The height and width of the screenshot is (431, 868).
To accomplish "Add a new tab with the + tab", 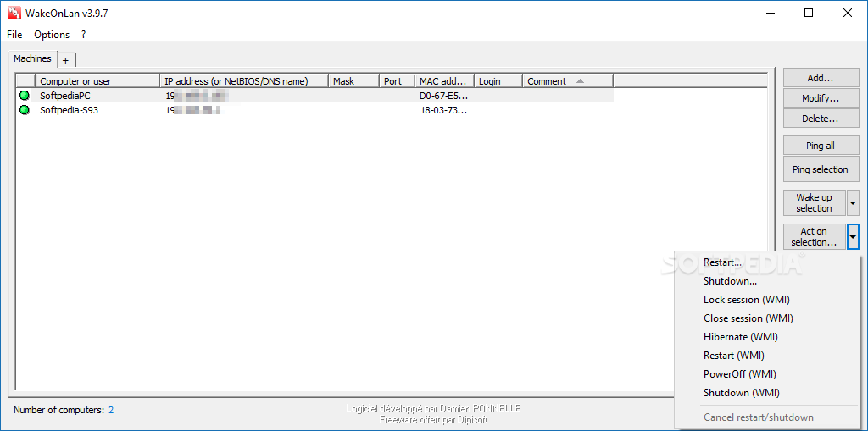I will (x=66, y=60).
